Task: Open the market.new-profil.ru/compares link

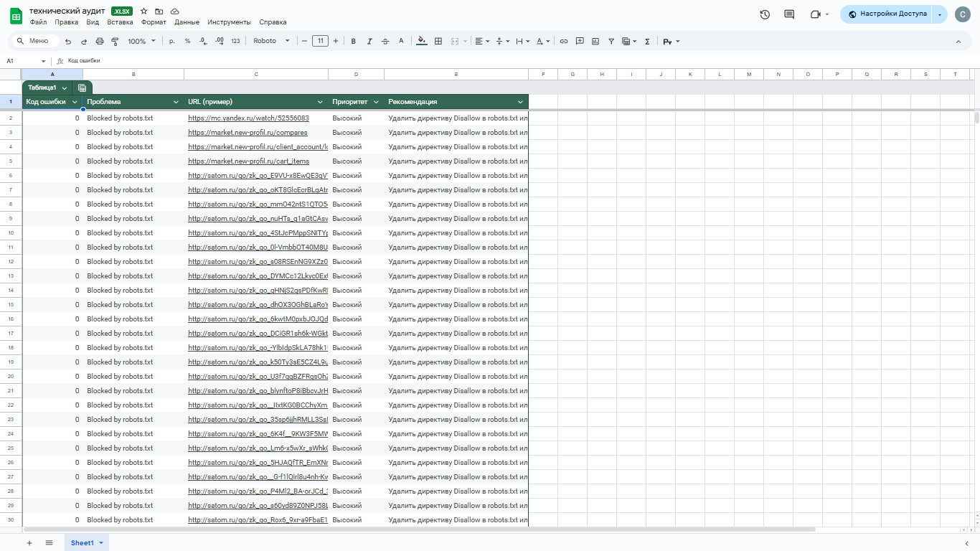Action: point(248,133)
